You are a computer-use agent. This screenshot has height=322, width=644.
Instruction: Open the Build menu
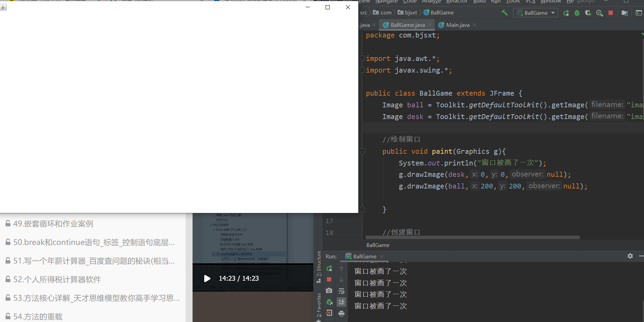point(479,1)
